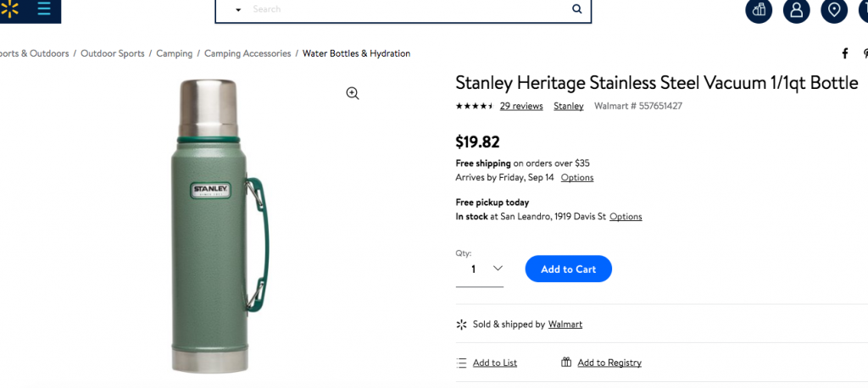
Task: Click the Stanley brand link
Action: 569,106
